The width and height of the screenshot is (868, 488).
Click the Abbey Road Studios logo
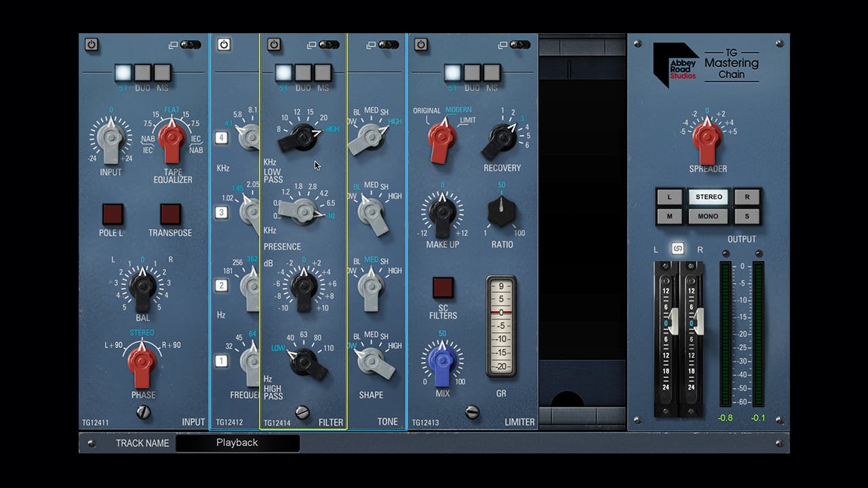[676, 64]
